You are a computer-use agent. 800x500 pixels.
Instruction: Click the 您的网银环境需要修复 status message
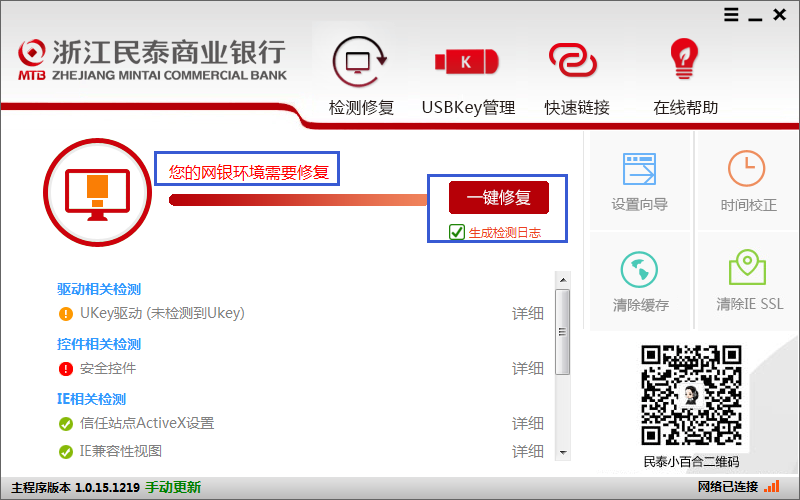point(248,172)
